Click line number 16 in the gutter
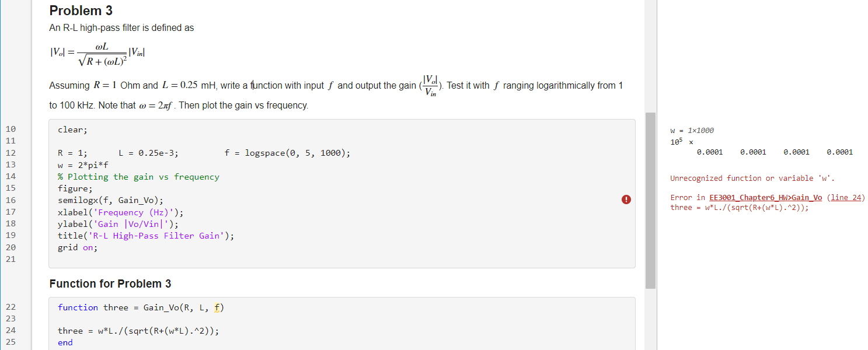This screenshot has height=350, width=868. 10,199
